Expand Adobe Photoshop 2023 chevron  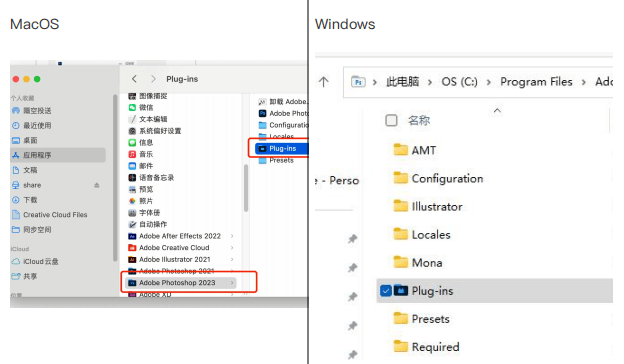pyautogui.click(x=232, y=283)
